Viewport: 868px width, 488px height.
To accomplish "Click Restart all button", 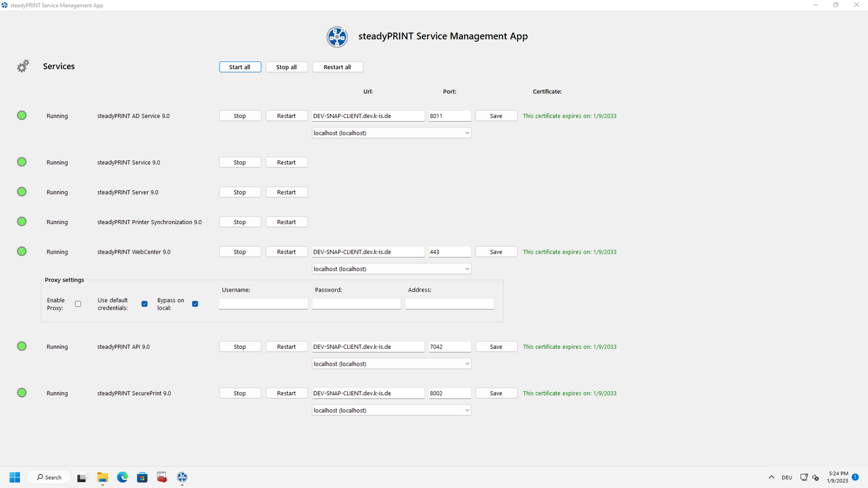I will pyautogui.click(x=338, y=67).
